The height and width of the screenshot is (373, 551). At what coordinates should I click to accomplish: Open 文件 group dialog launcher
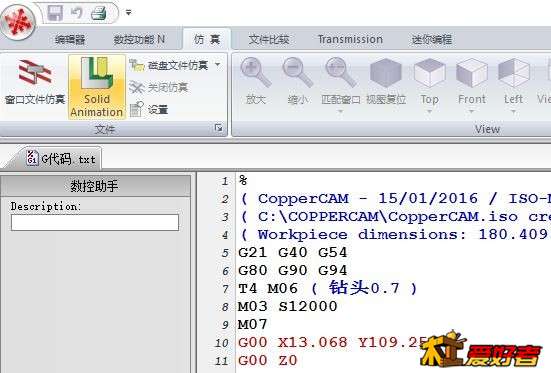pos(218,128)
